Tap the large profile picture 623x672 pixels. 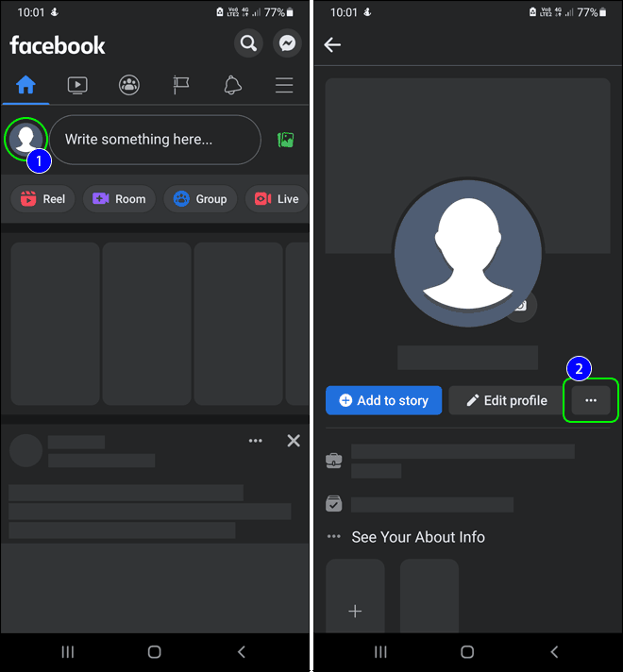coord(468,253)
